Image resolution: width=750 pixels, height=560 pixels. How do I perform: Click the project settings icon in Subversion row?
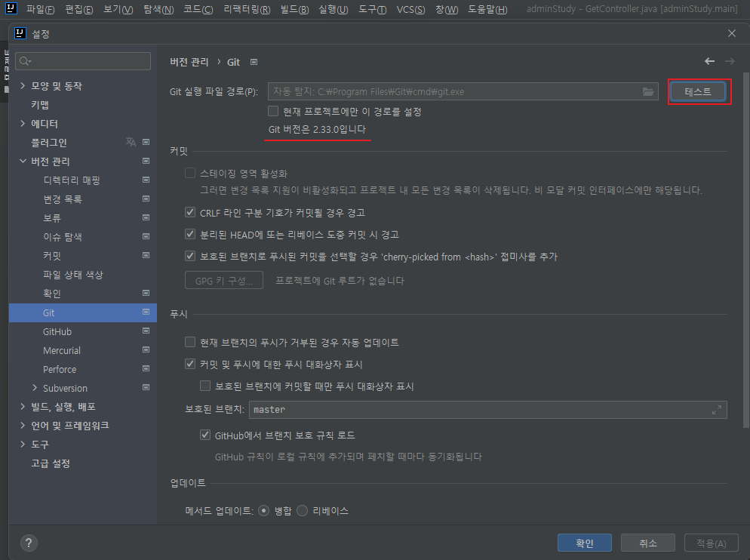pyautogui.click(x=146, y=387)
